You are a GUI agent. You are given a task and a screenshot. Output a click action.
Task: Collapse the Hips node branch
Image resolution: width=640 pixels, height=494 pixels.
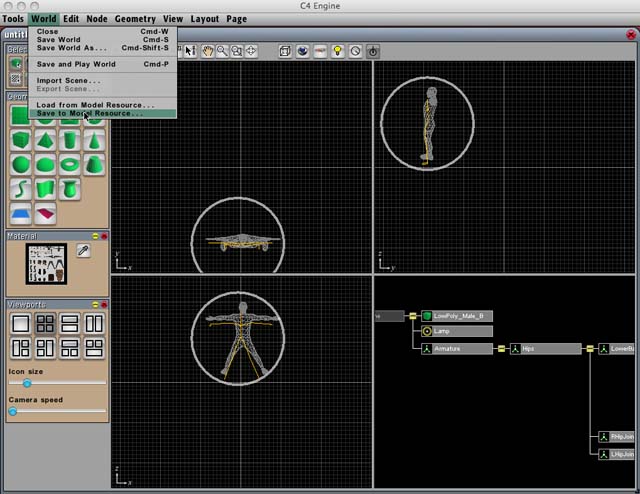589,349
